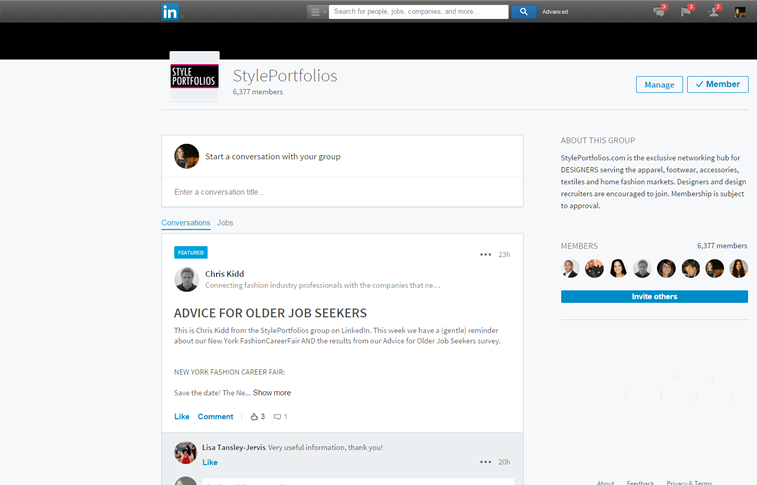Open the messages icon in header

click(x=659, y=11)
